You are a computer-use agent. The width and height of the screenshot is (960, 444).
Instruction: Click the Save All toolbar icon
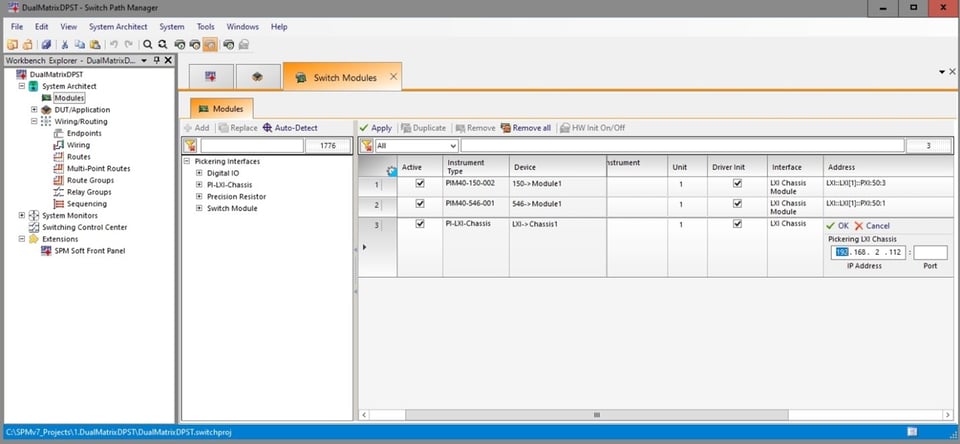pyautogui.click(x=46, y=44)
